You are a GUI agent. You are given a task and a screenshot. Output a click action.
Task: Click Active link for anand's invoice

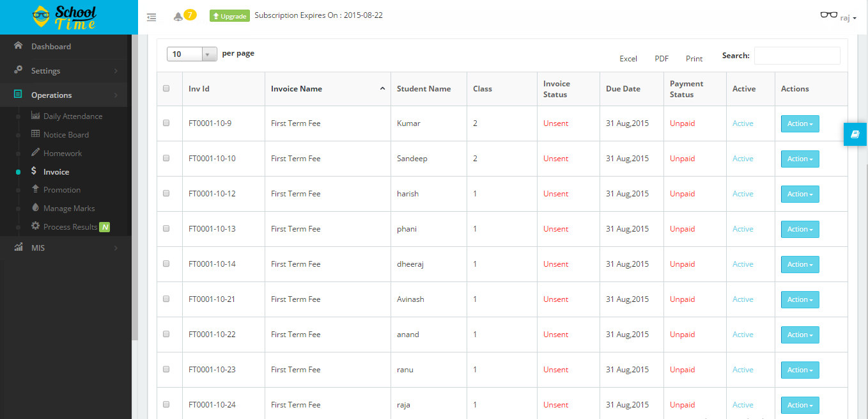coord(743,335)
